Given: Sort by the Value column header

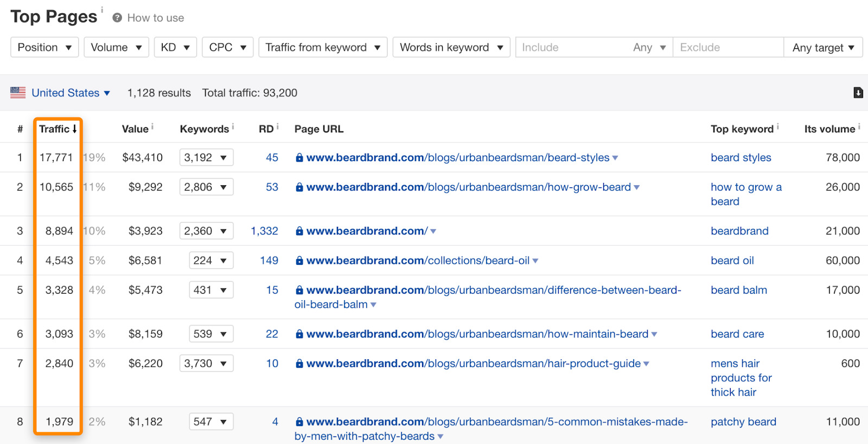Looking at the screenshot, I should pyautogui.click(x=135, y=129).
